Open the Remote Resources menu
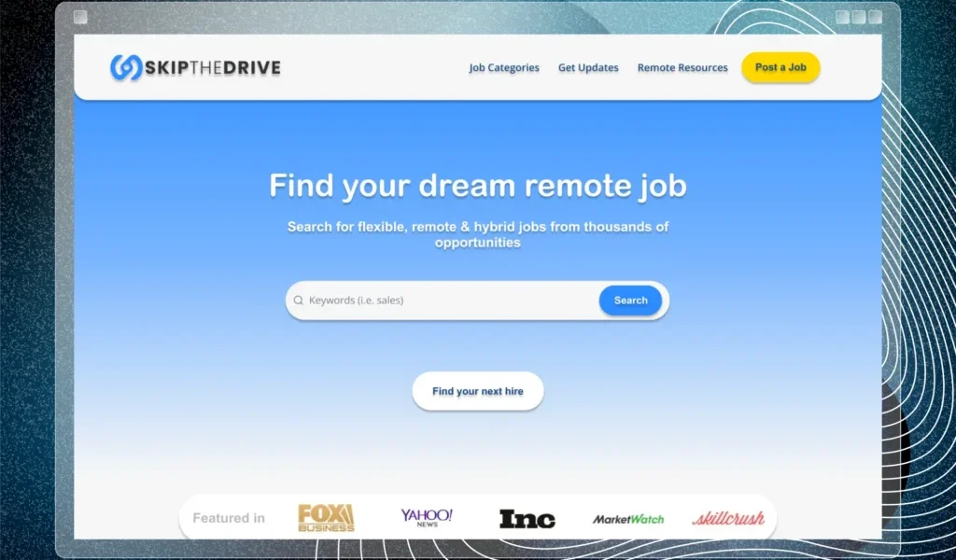 [682, 67]
